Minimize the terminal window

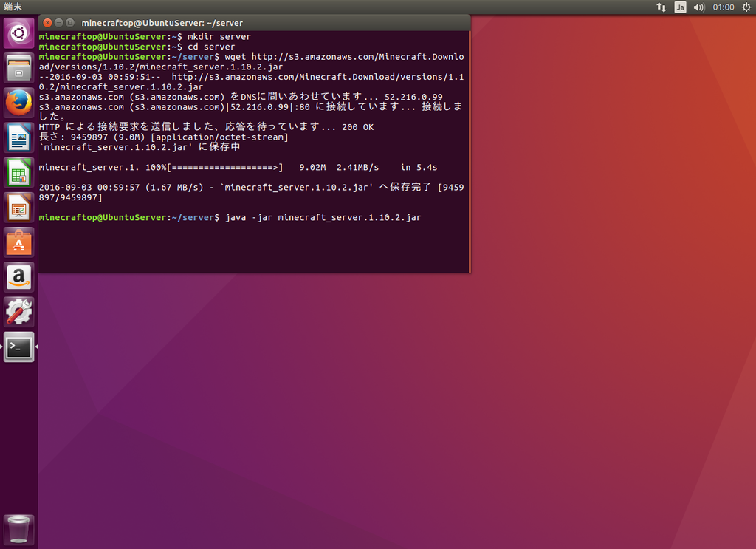coord(59,23)
